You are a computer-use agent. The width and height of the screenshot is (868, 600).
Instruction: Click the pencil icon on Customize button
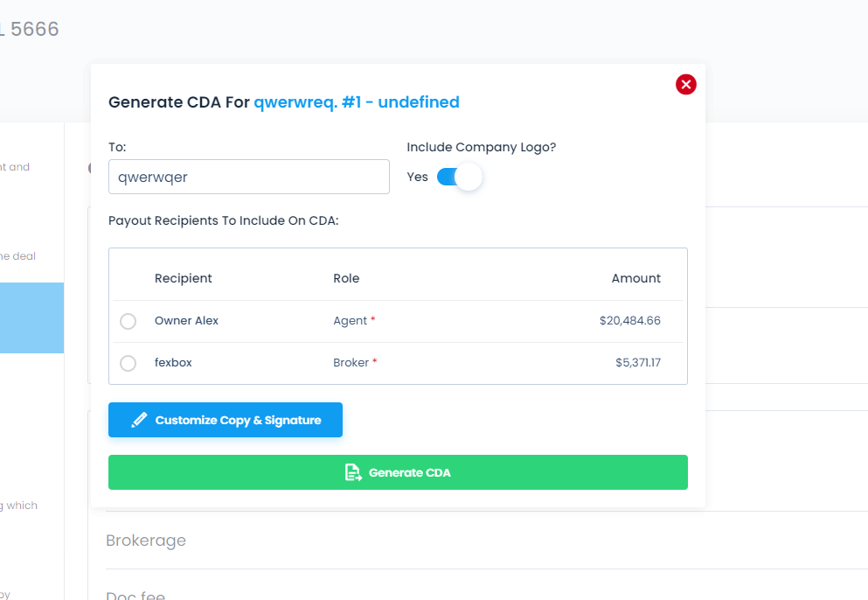pyautogui.click(x=139, y=420)
